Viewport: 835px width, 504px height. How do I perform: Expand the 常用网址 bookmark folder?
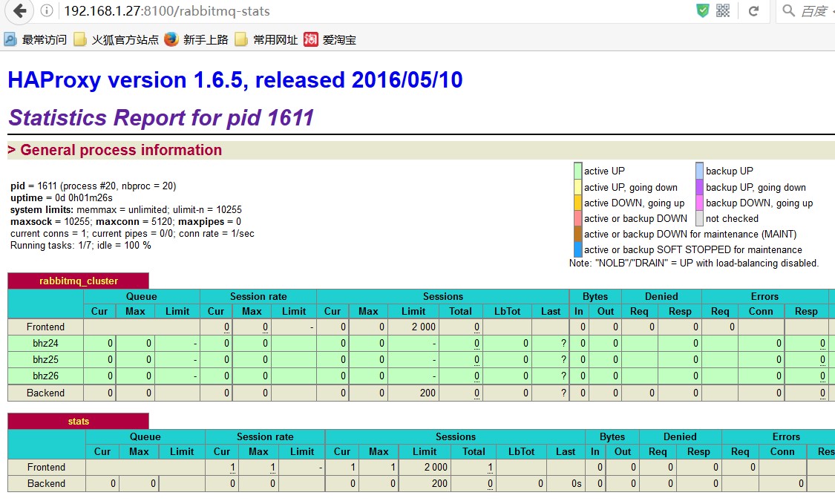tap(266, 39)
